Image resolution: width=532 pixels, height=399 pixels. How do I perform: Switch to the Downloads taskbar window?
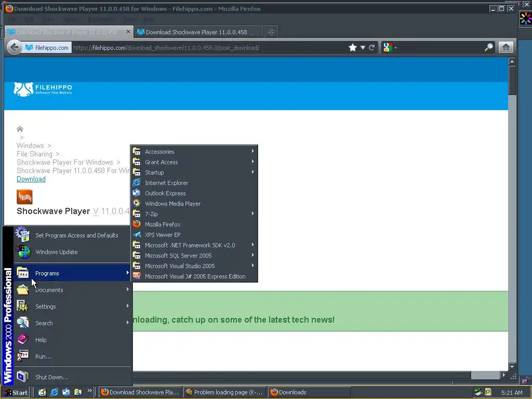tap(309, 392)
